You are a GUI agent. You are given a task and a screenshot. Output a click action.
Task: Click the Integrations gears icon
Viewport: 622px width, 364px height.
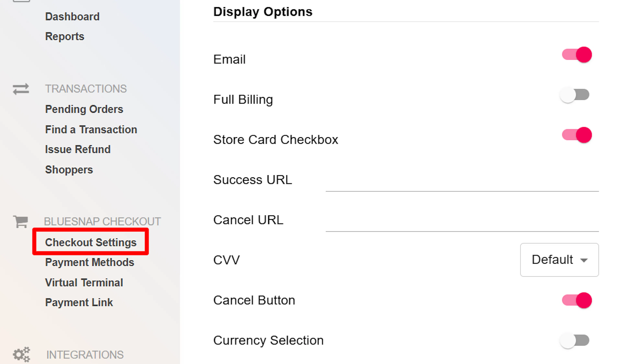click(x=22, y=355)
